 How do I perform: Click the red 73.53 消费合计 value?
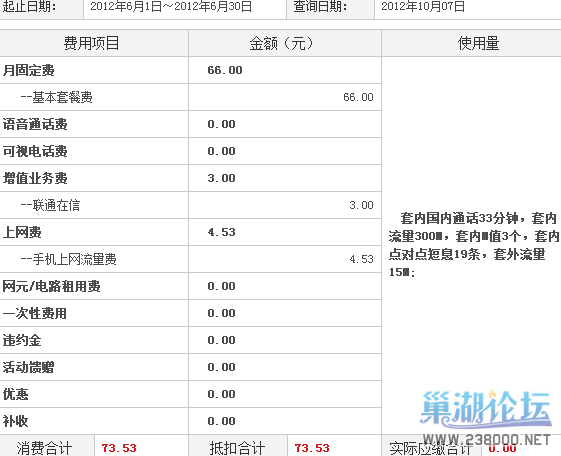(x=119, y=448)
